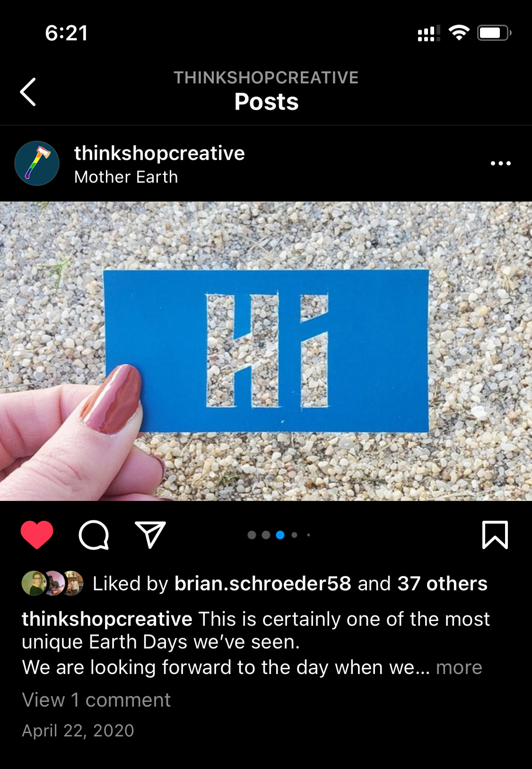Image resolution: width=532 pixels, height=769 pixels.
Task: Open brian.schroeder58's profile from likes
Action: pos(262,584)
